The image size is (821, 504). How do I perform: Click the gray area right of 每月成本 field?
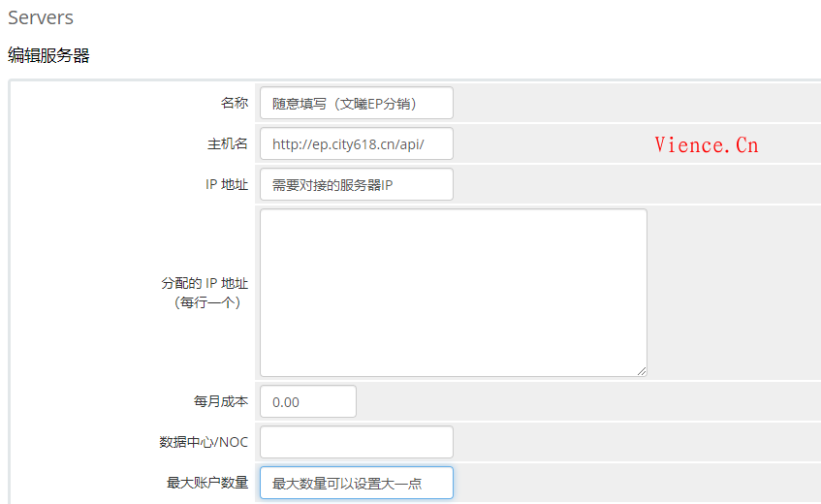(x=582, y=401)
